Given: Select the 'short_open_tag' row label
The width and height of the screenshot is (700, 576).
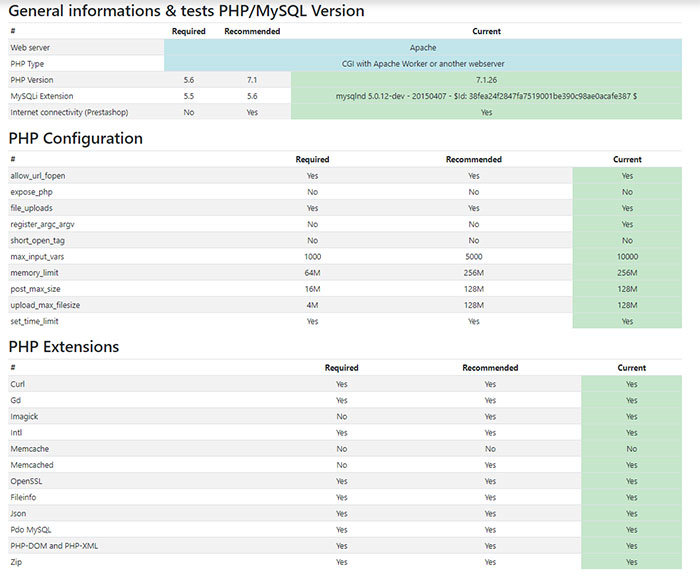Looking at the screenshot, I should click(x=38, y=240).
